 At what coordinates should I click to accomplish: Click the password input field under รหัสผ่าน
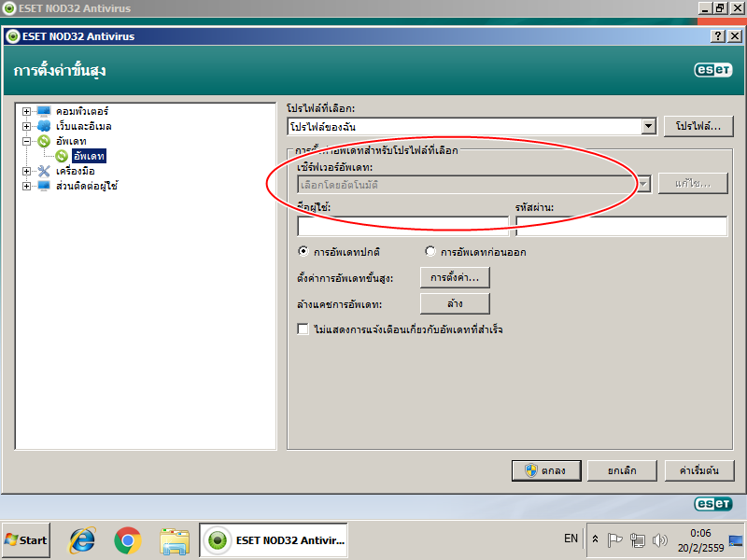(622, 226)
